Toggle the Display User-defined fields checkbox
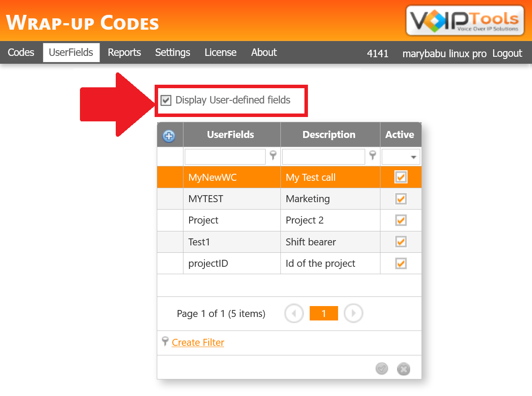Image resolution: width=532 pixels, height=396 pixels. point(166,100)
